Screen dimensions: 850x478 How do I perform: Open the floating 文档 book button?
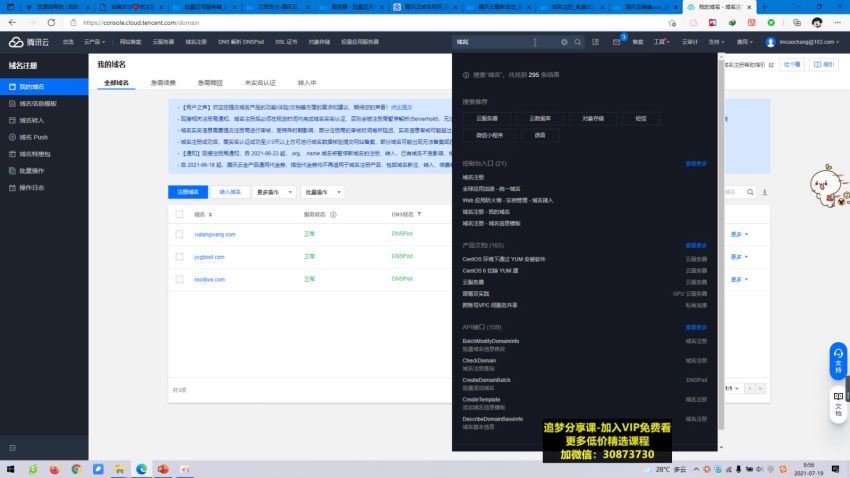(838, 404)
